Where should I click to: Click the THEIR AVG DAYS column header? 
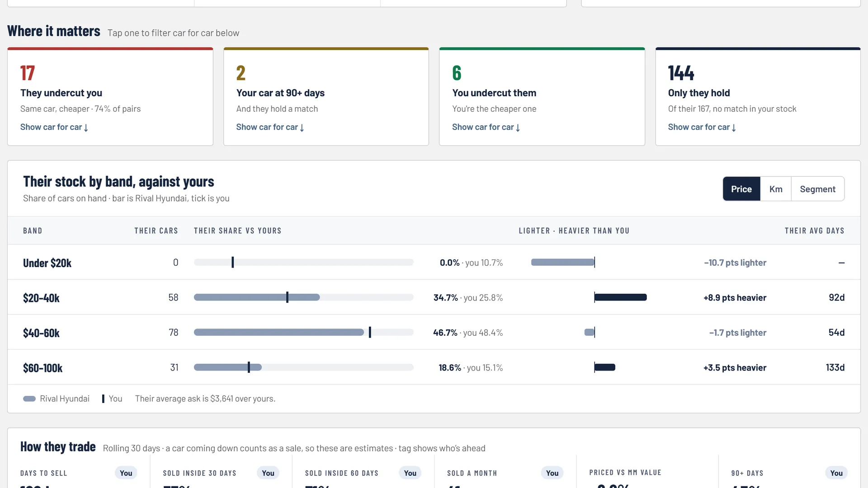pyautogui.click(x=814, y=231)
